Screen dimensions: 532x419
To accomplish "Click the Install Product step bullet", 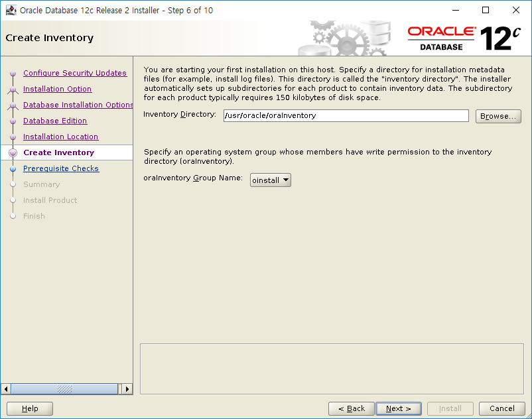I will (x=13, y=200).
